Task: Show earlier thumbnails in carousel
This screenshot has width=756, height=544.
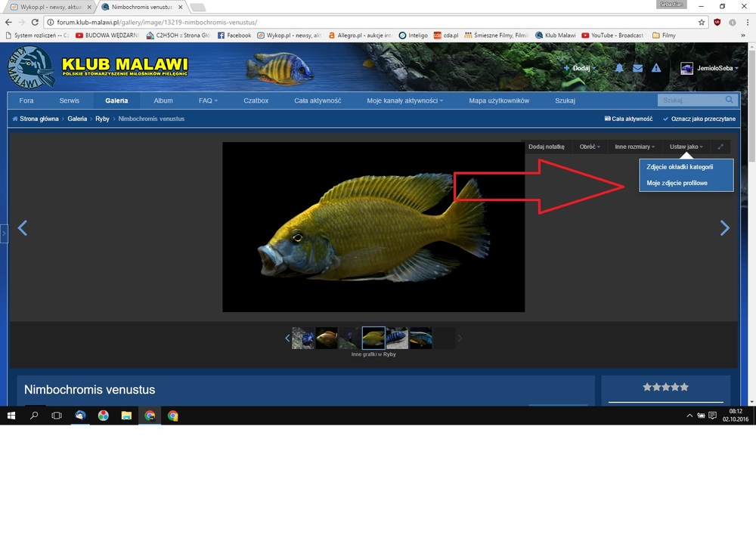Action: pos(287,338)
